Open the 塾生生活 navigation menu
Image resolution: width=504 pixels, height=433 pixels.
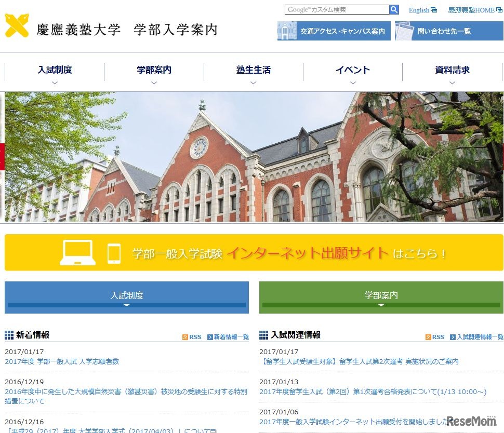coord(253,70)
